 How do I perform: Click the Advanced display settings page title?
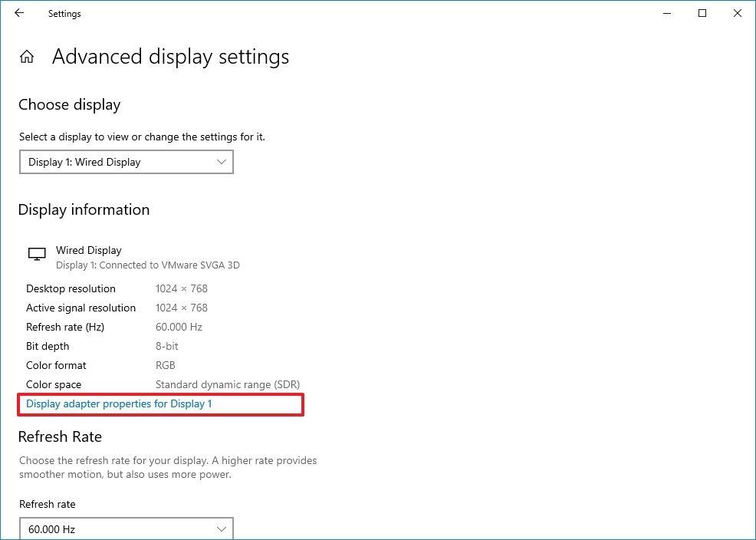170,56
